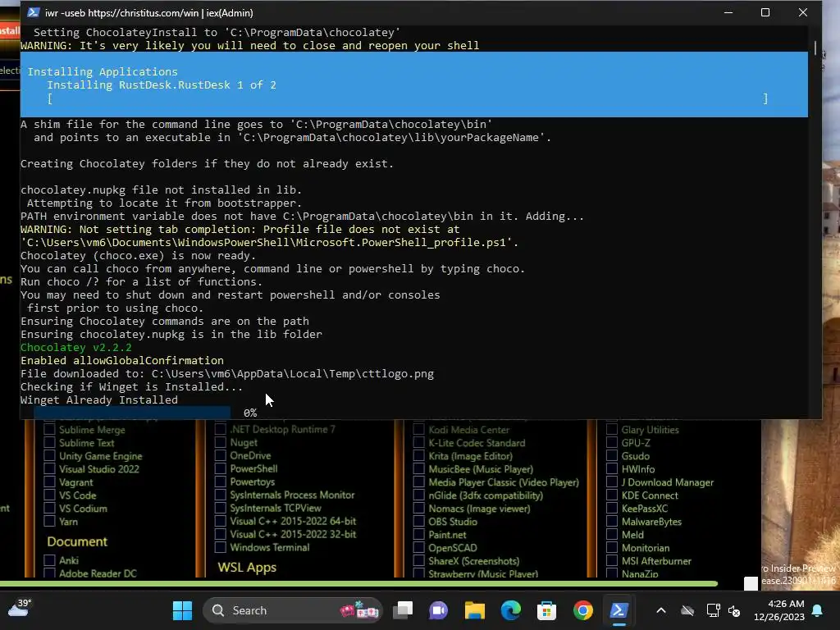Viewport: 840px width, 630px height.
Task: Check the Krita (Image Editor) checkbox
Action: [419, 456]
